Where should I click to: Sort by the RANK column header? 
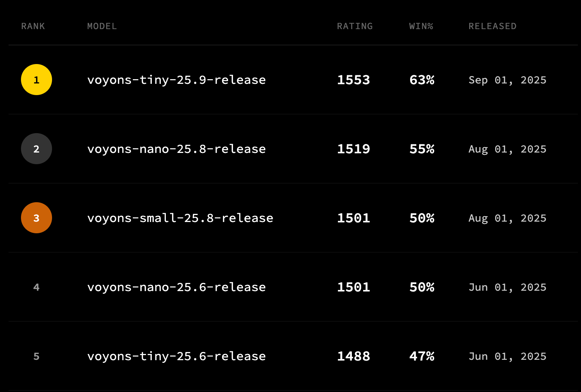tap(33, 26)
